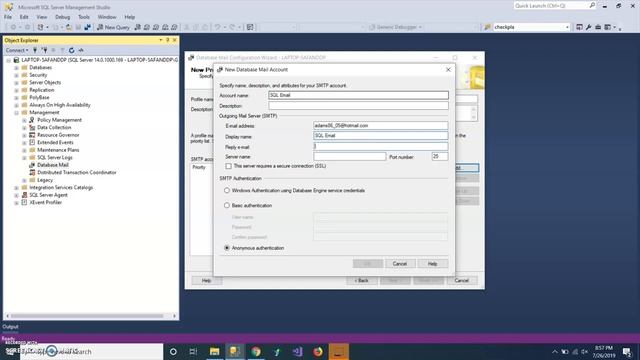Open the Window menu
The width and height of the screenshot is (640, 360).
(x=107, y=17)
